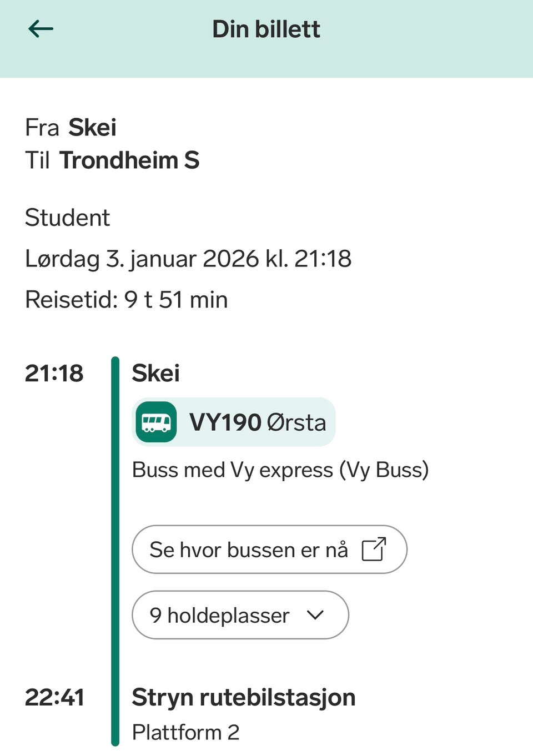This screenshot has width=533, height=756.
Task: Open Se hvor bussen er nå
Action: tap(269, 550)
